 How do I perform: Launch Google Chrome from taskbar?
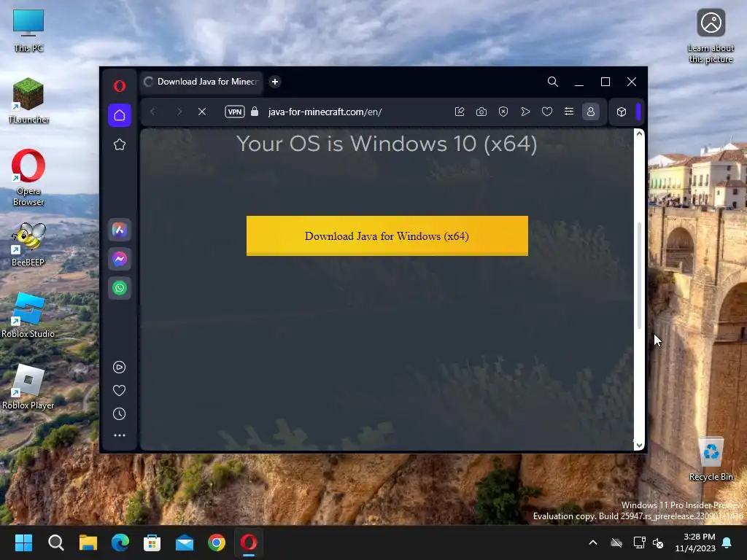(216, 542)
